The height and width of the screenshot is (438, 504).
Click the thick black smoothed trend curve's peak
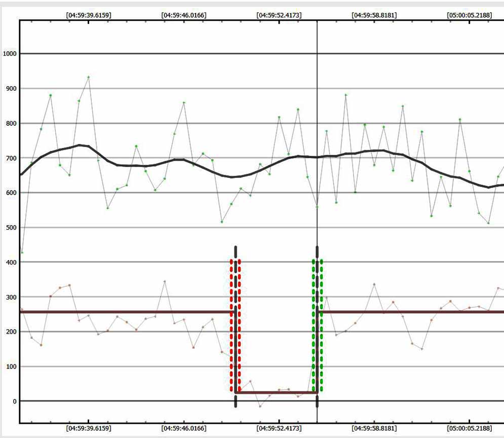coord(80,145)
